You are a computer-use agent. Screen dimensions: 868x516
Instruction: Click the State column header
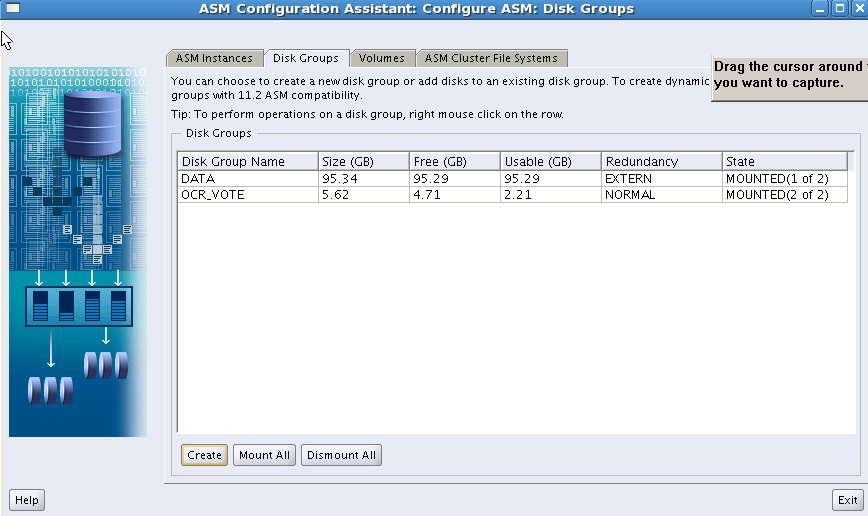(784, 161)
